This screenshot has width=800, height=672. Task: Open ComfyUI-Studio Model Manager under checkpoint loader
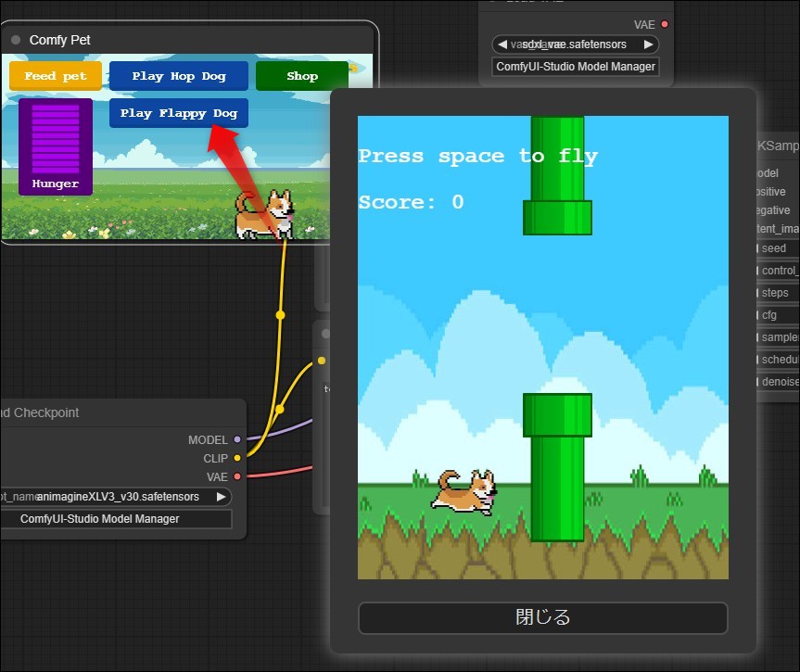pyautogui.click(x=115, y=519)
